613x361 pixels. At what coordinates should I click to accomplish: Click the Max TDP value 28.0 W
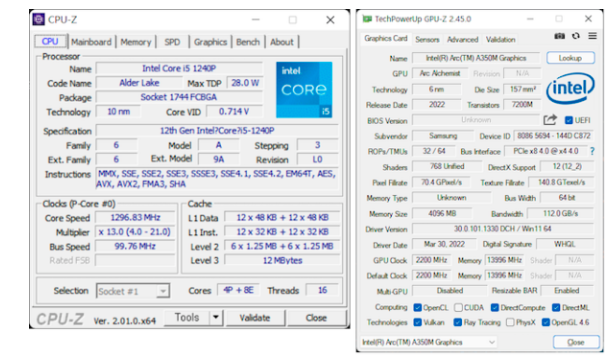245,83
